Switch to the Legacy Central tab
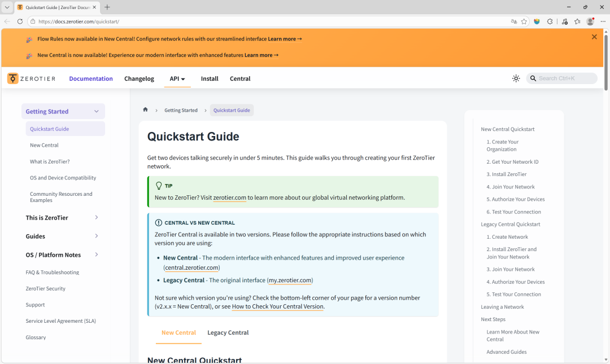 [228, 333]
